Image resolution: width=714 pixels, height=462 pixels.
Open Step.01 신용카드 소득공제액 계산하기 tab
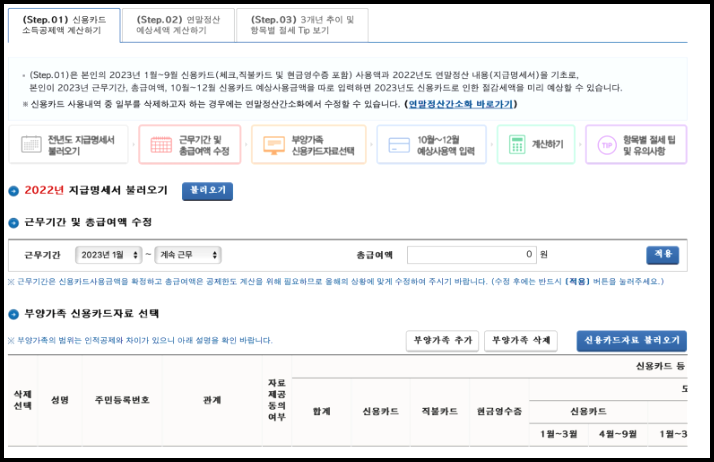click(64, 25)
